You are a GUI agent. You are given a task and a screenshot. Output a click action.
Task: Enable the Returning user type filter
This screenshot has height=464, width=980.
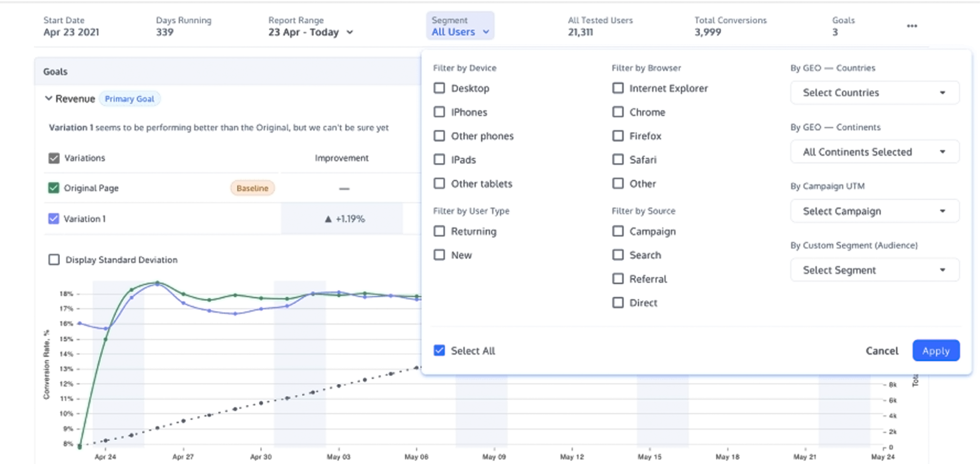click(439, 231)
